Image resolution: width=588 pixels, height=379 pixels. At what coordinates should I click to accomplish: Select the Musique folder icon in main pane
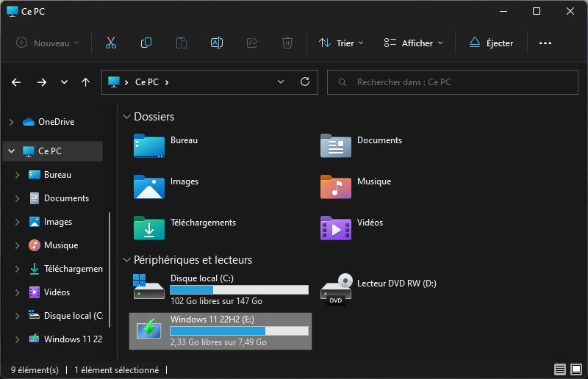click(x=336, y=187)
